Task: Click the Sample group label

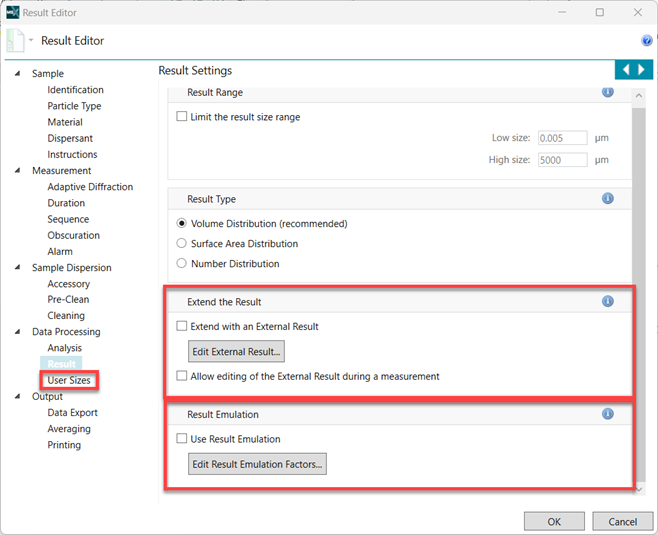Action: point(48,73)
